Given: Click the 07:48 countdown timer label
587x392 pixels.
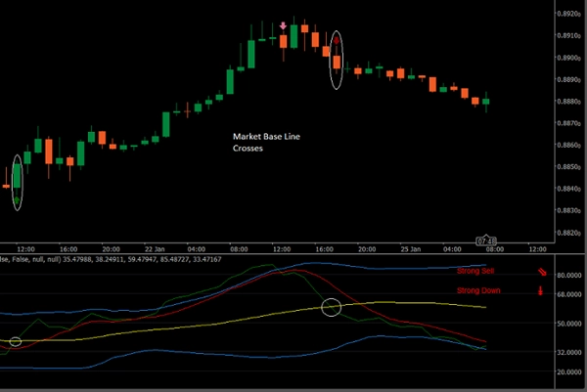Looking at the screenshot, I should coord(485,240).
